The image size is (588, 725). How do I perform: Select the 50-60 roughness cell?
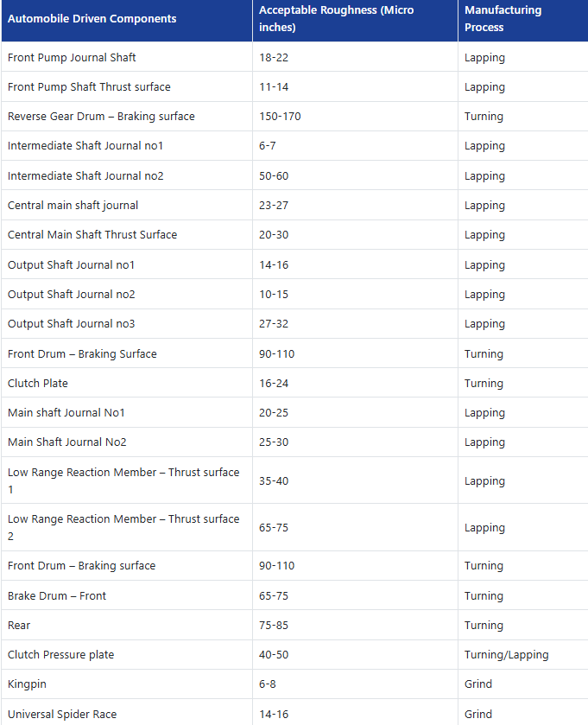tap(275, 176)
